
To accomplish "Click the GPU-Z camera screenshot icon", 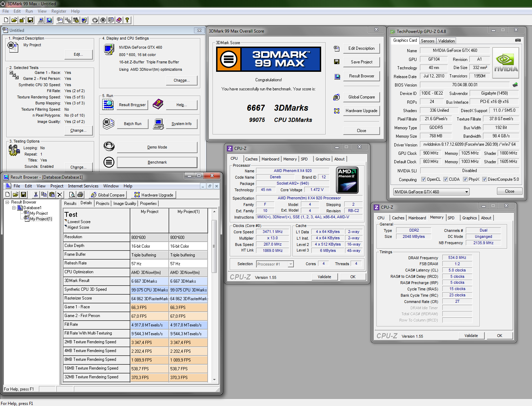I will click(518, 40).
